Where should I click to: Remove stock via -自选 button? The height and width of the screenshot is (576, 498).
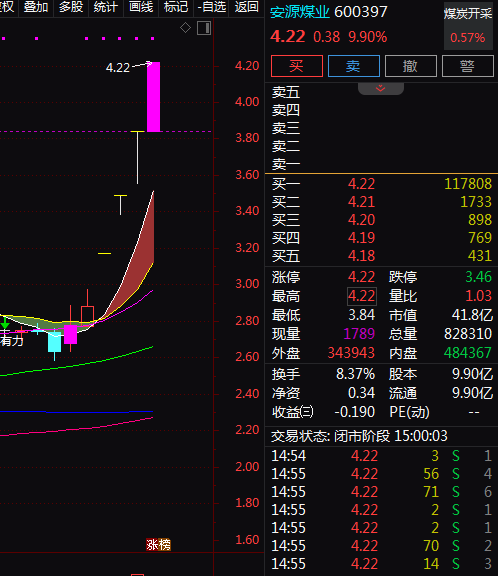tap(211, 7)
